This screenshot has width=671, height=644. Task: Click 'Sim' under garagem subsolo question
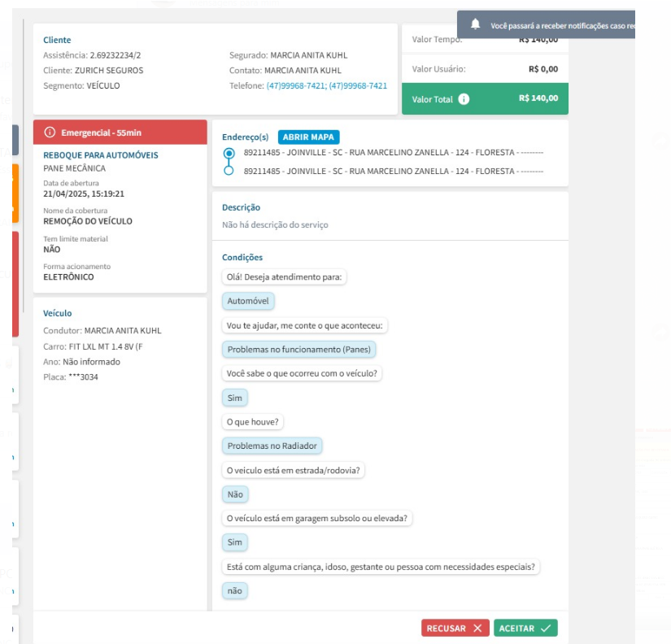pyautogui.click(x=234, y=542)
